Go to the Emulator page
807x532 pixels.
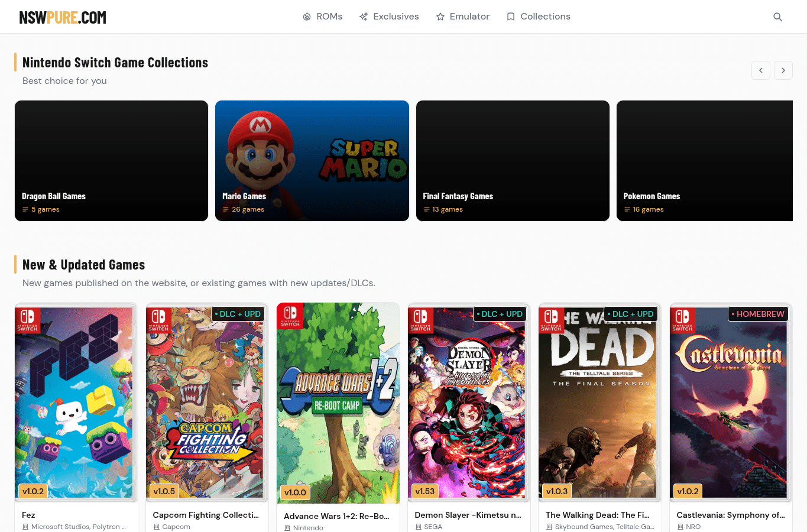463,17
